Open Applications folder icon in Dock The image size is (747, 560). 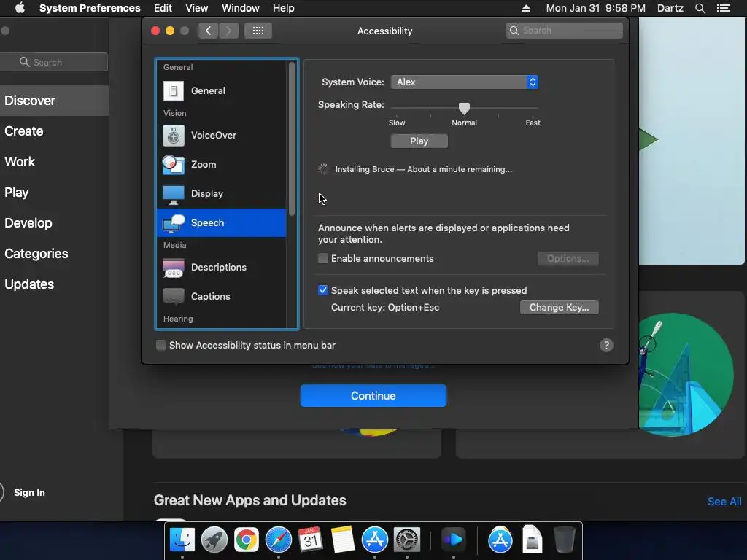[x=500, y=540]
